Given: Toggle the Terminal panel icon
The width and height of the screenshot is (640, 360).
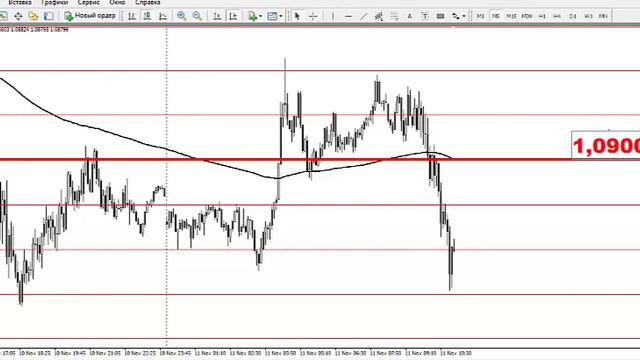Looking at the screenshot, I should click(49, 16).
